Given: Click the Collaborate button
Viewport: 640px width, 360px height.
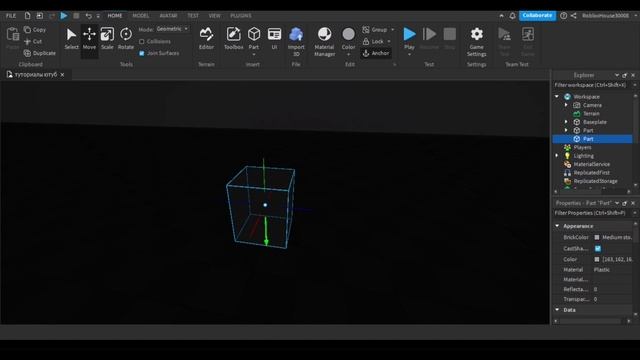Looking at the screenshot, I should click(537, 16).
